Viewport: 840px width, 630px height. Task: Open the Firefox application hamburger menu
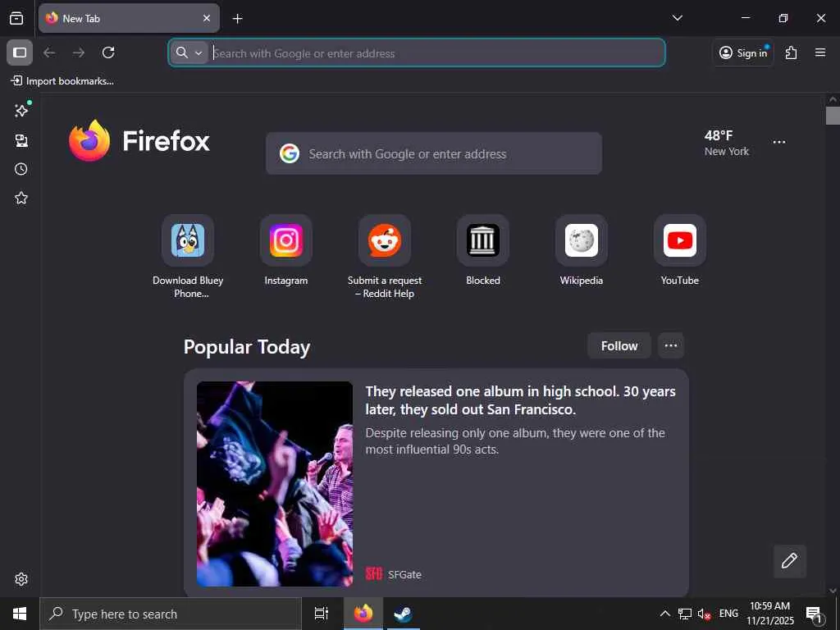click(819, 52)
